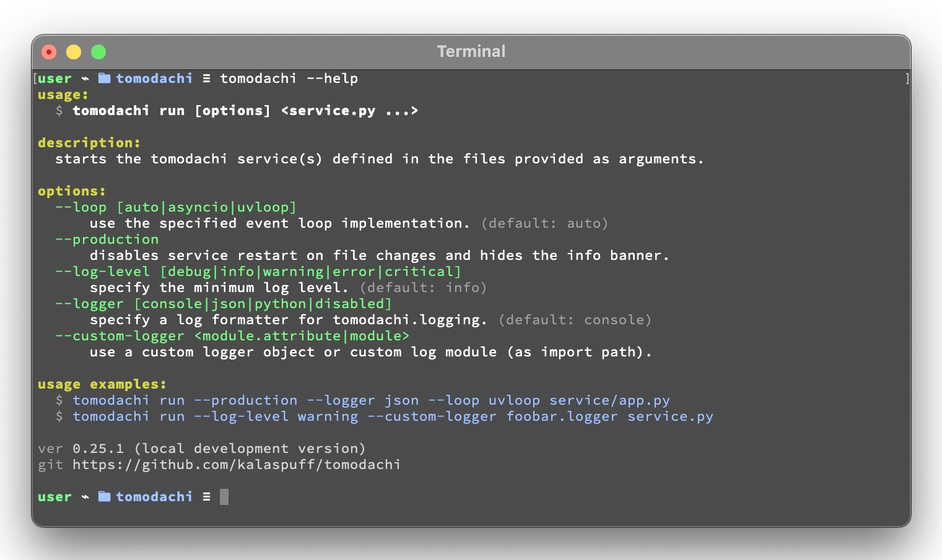Click the version number 0.25.1

tap(98, 448)
